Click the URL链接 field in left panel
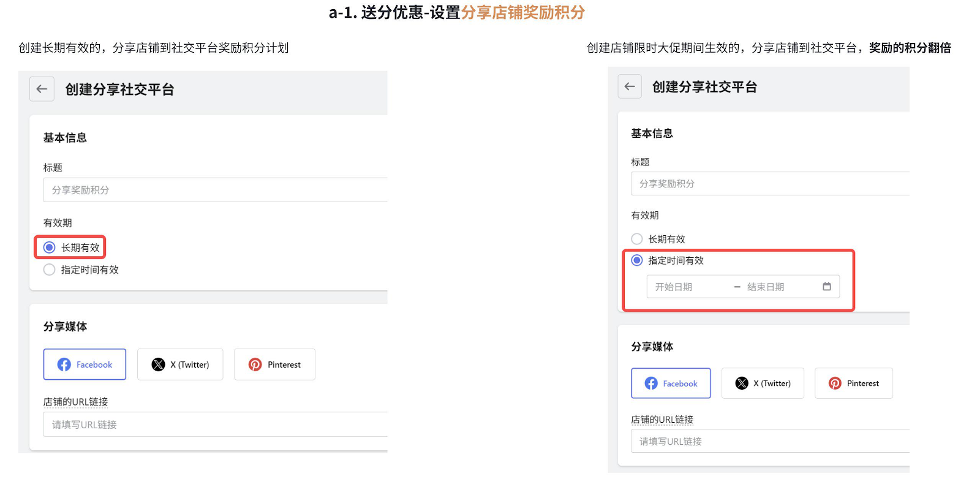 click(214, 425)
